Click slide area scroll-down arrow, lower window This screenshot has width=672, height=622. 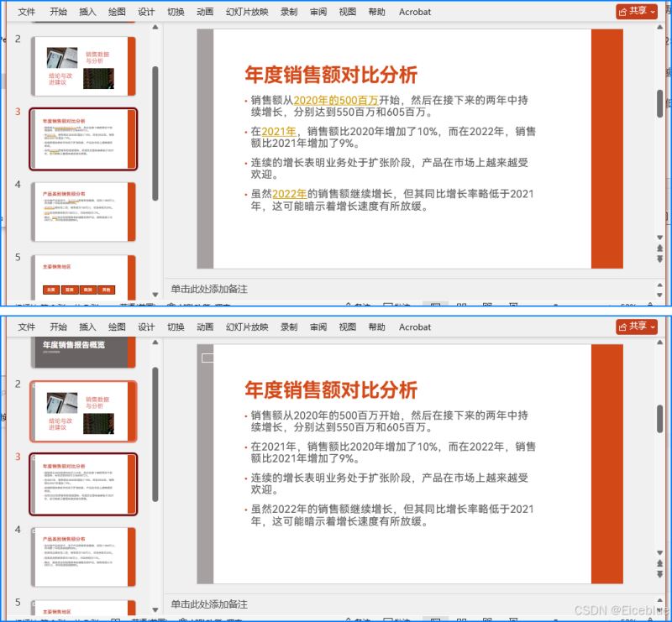point(659,552)
